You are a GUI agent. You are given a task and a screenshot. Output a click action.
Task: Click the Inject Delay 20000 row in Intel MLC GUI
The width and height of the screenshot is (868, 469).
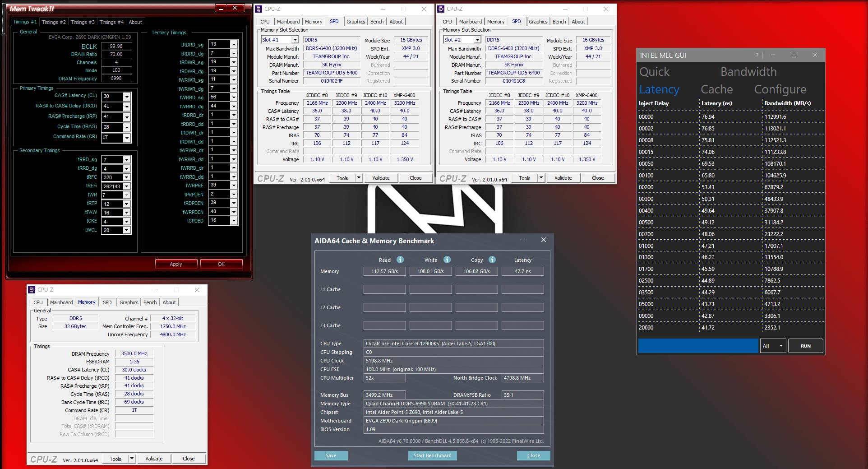pos(731,328)
